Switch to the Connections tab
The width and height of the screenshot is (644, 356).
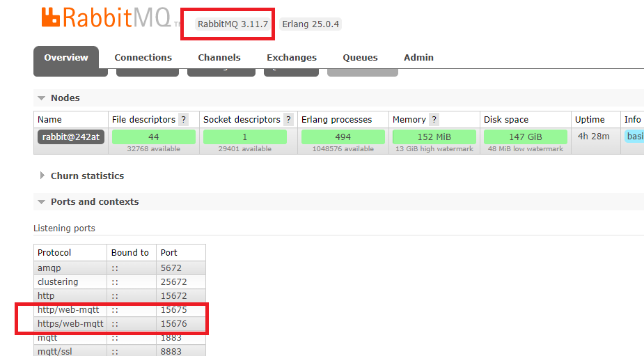143,58
